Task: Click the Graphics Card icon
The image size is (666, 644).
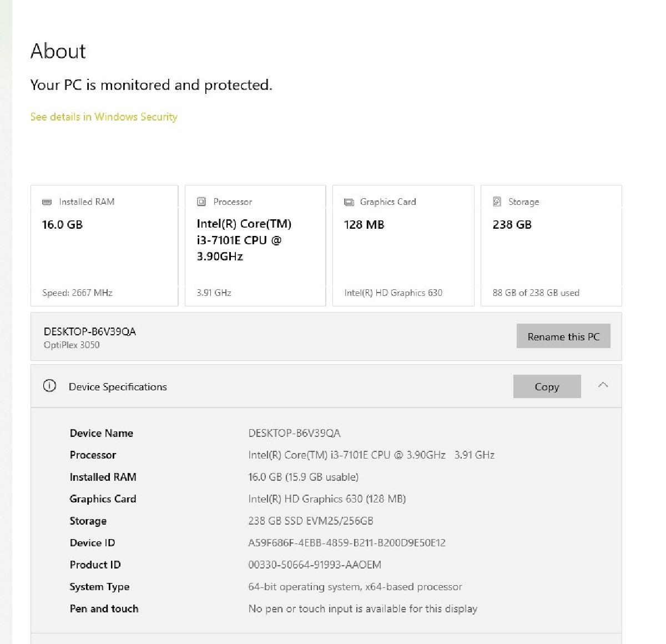Action: tap(349, 202)
